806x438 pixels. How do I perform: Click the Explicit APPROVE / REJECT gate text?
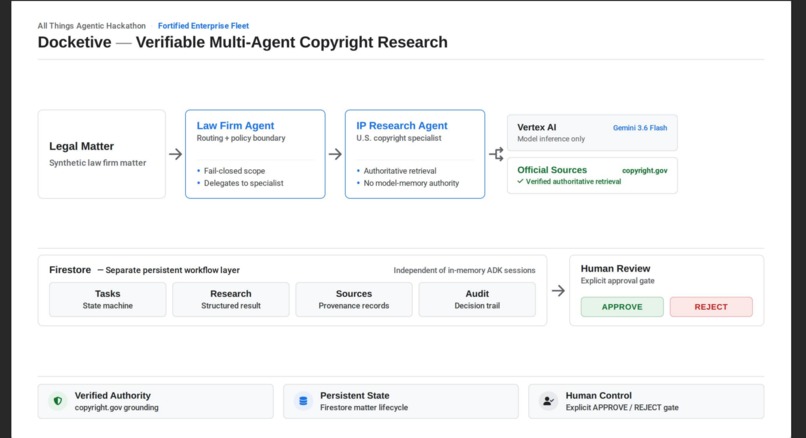[622, 408]
